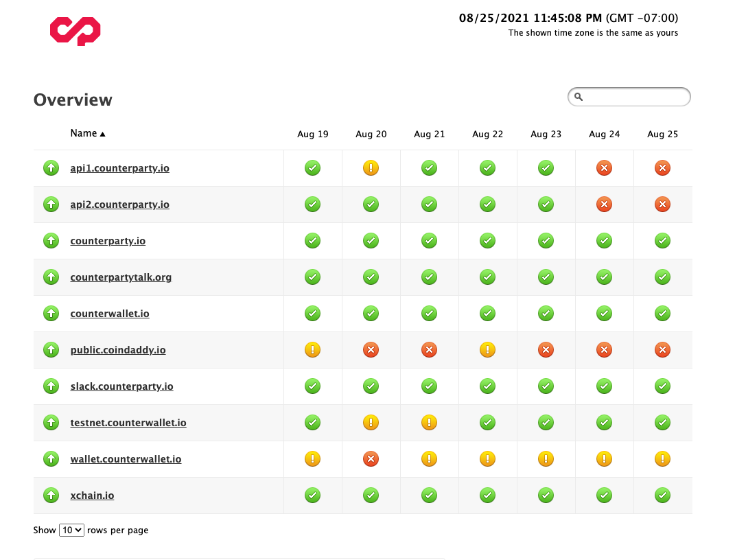Click counterpartytalk.org Aug 21 green check icon
Image resolution: width=735 pixels, height=560 pixels.
coord(430,277)
